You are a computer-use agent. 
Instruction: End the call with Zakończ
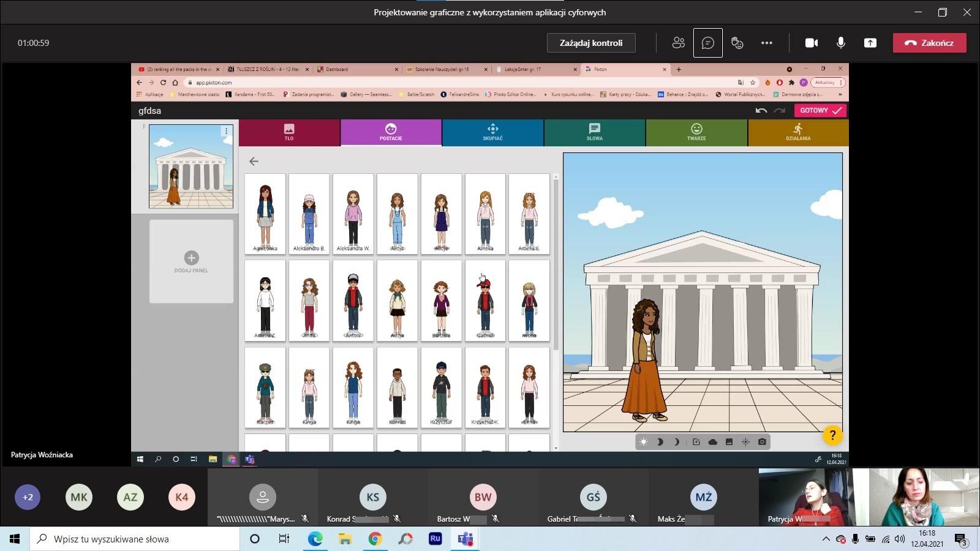tap(929, 43)
